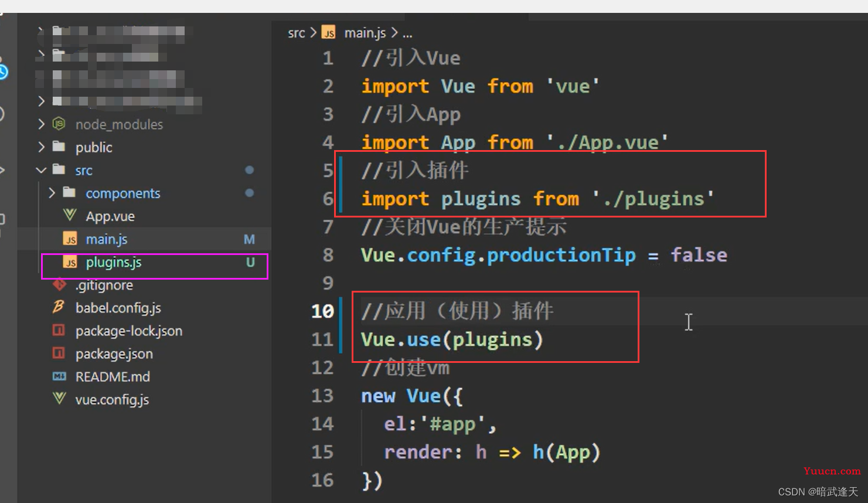The width and height of the screenshot is (868, 503).
Task: Click the false value on line 8
Action: 699,255
